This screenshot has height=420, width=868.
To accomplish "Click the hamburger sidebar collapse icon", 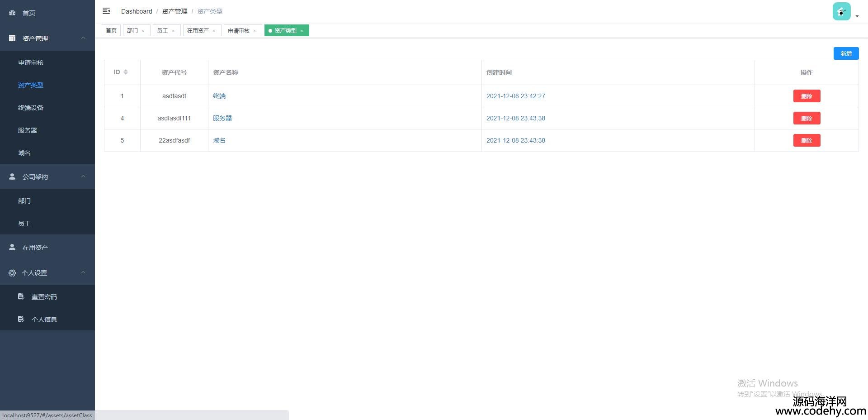I will 106,11.
